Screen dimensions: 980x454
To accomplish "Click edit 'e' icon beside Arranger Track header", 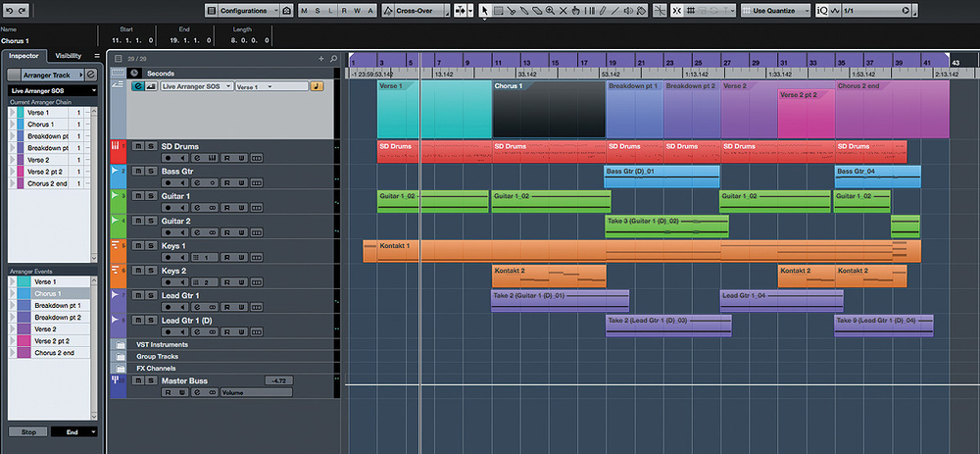I will tap(91, 75).
